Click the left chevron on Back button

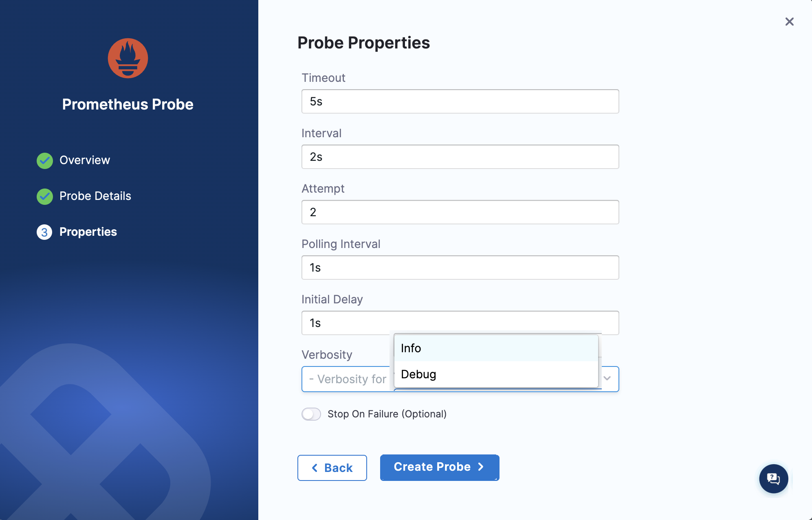pos(315,468)
